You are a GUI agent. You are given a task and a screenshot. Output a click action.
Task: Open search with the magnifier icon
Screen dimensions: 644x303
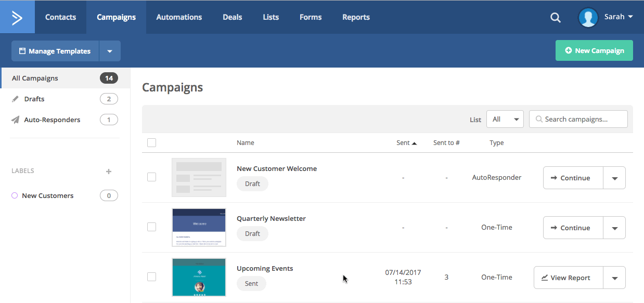(556, 18)
